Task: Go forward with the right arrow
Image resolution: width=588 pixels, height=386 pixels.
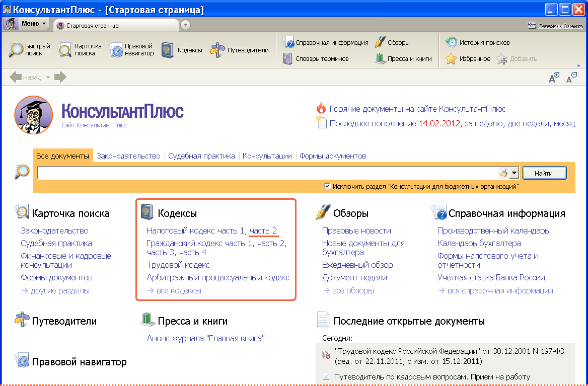Action: pos(60,77)
